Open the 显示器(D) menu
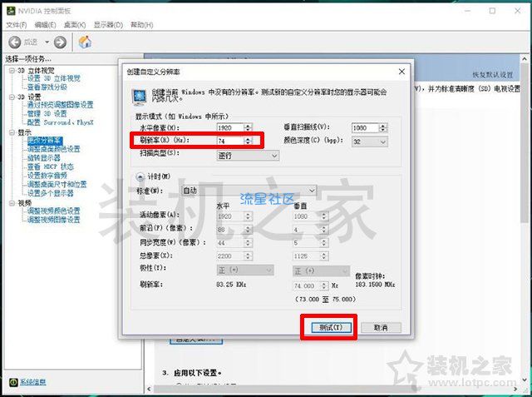 pos(108,25)
